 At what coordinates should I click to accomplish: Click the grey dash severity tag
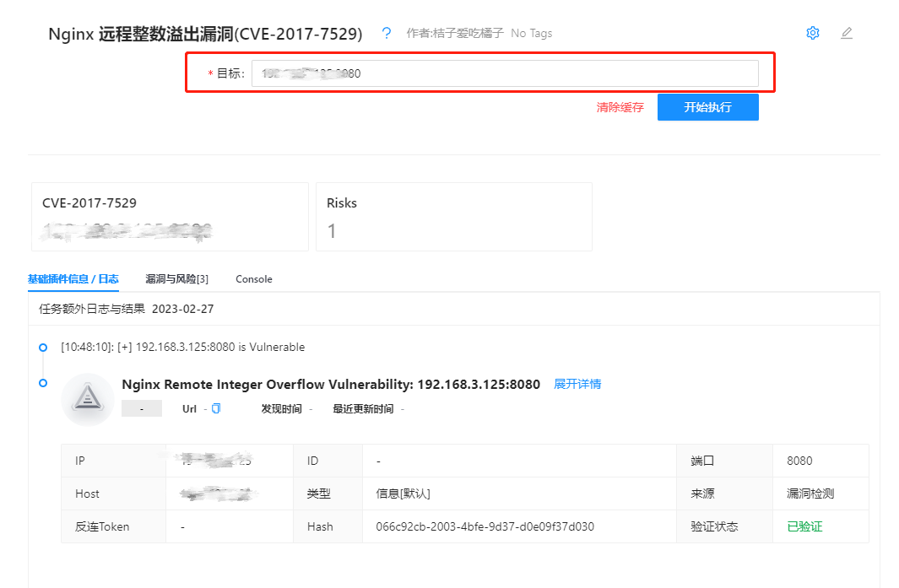click(142, 408)
